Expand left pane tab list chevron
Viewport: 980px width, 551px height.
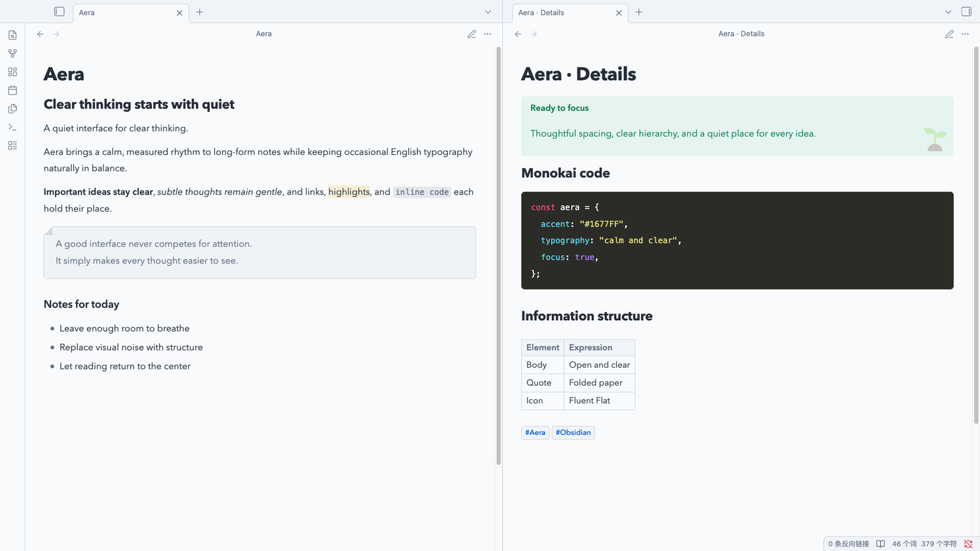[488, 12]
